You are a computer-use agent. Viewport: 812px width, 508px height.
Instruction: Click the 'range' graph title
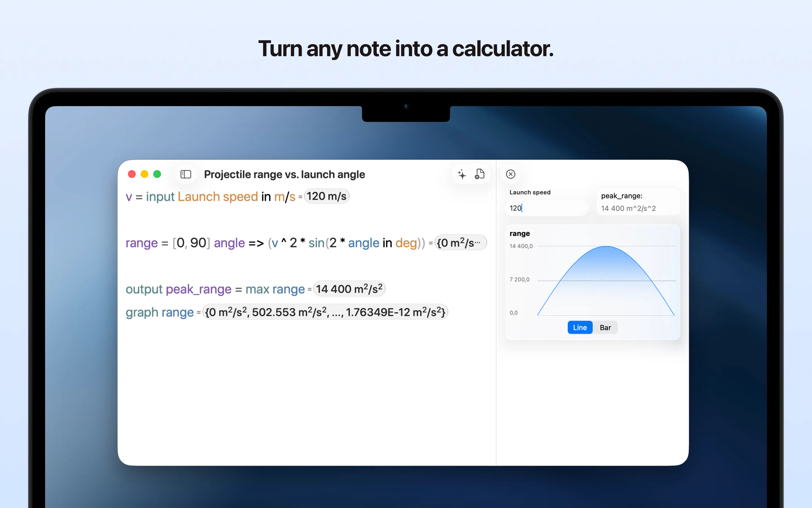(519, 233)
